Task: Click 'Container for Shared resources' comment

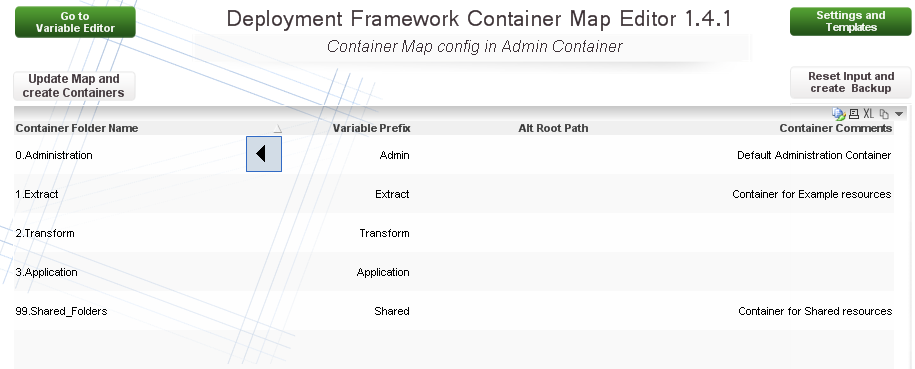Action: pyautogui.click(x=815, y=311)
